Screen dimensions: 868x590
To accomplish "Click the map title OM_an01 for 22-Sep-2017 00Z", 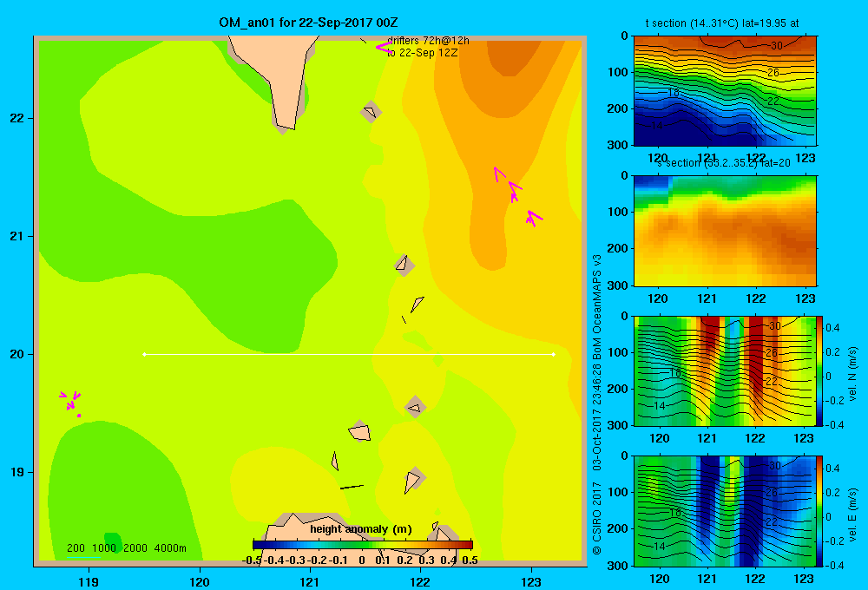I will click(308, 23).
